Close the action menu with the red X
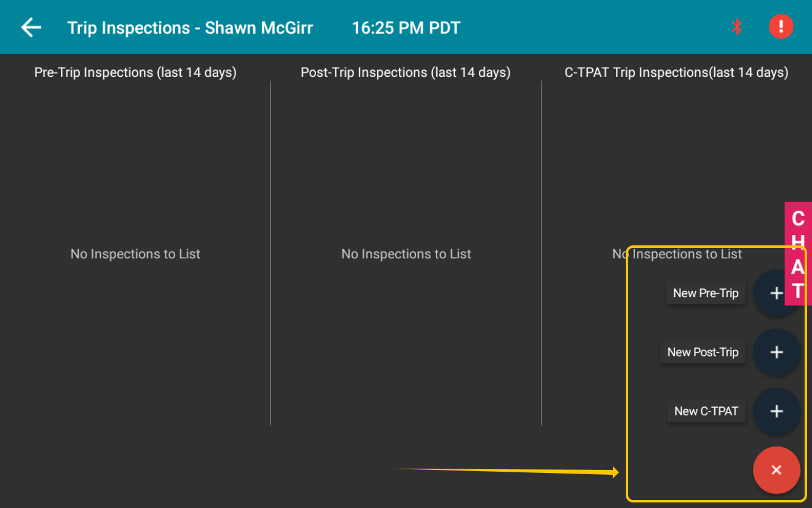The height and width of the screenshot is (508, 812). (776, 470)
